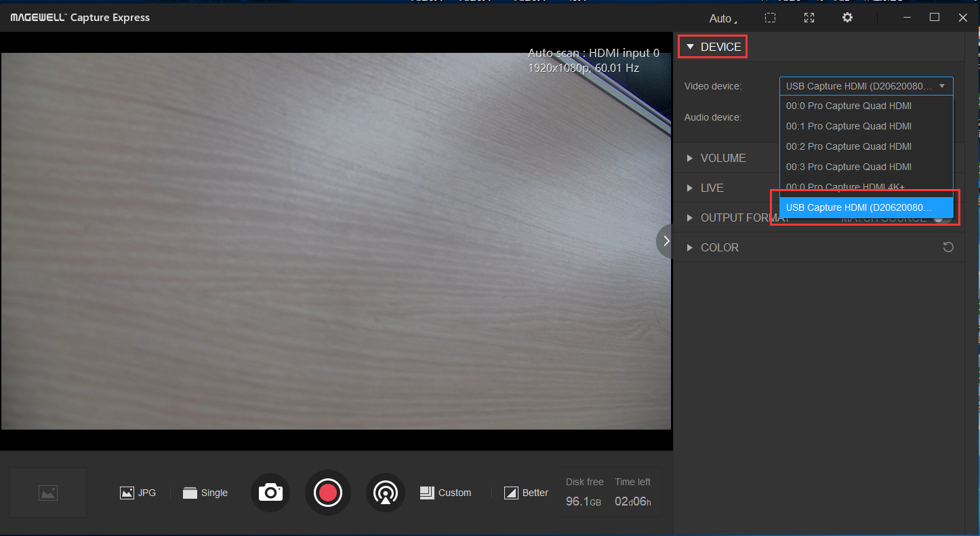Expand the VOLUME section

[722, 158]
